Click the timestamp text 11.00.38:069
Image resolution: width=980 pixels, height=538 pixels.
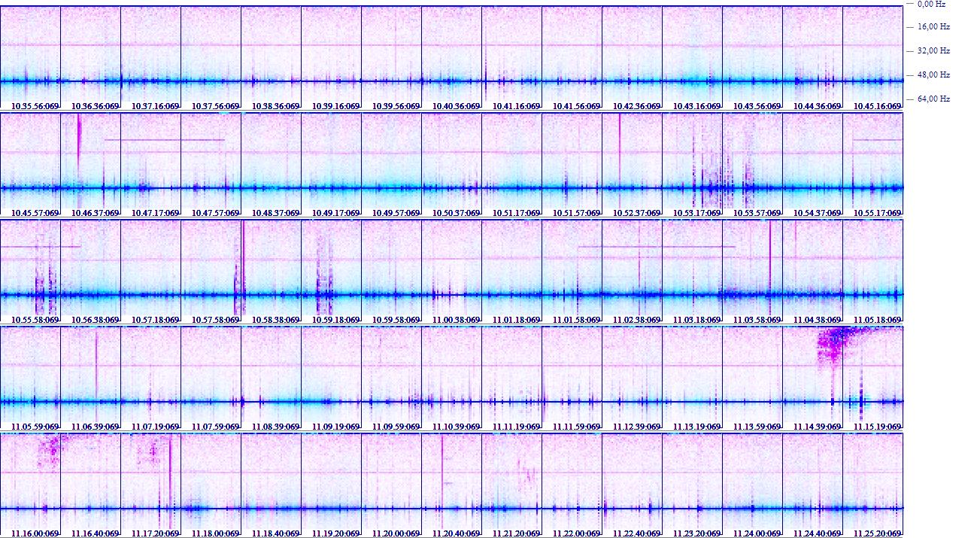pyautogui.click(x=457, y=321)
